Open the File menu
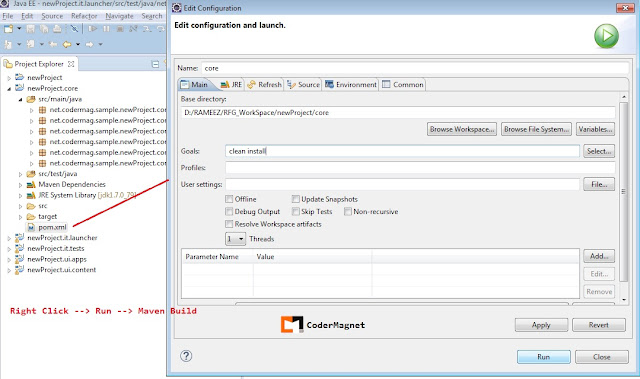Screen dimensions: 640x379 click(8, 16)
